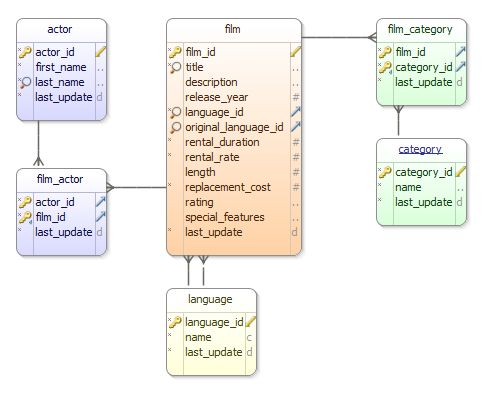Click the key icon beside film table's film_id
This screenshot has height=394, width=485.
tap(175, 52)
